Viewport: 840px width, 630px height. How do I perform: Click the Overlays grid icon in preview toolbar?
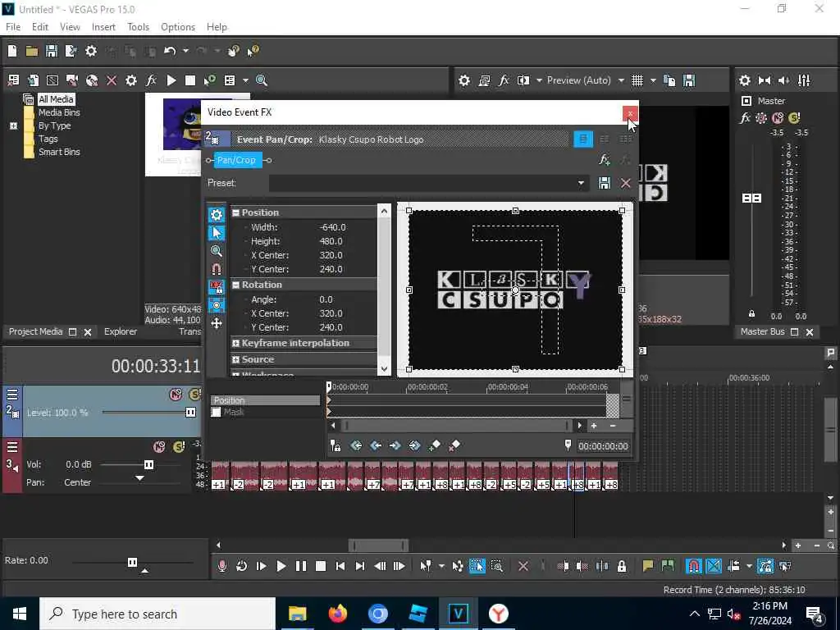point(637,80)
